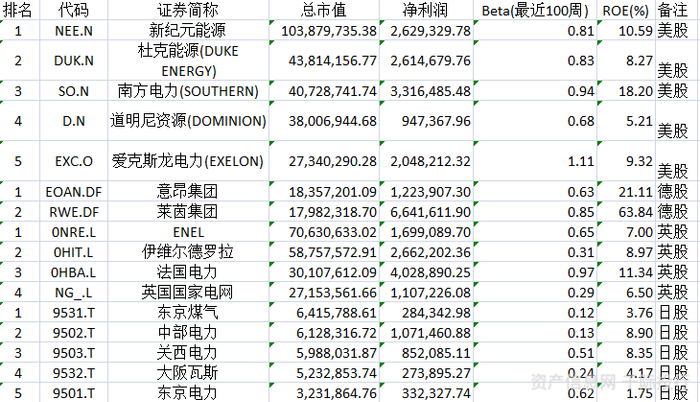700x402 pixels.
Task: Click market value 5,232,853.74
Action: [x=324, y=372]
